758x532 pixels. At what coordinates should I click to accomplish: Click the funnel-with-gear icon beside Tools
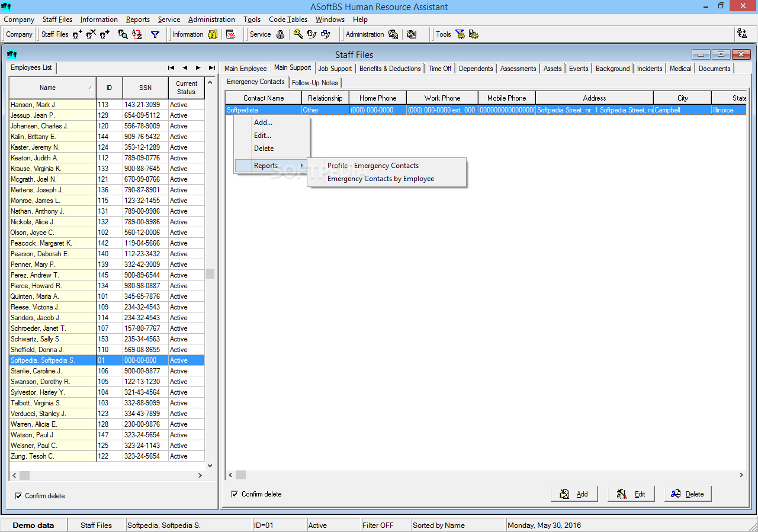tap(460, 34)
